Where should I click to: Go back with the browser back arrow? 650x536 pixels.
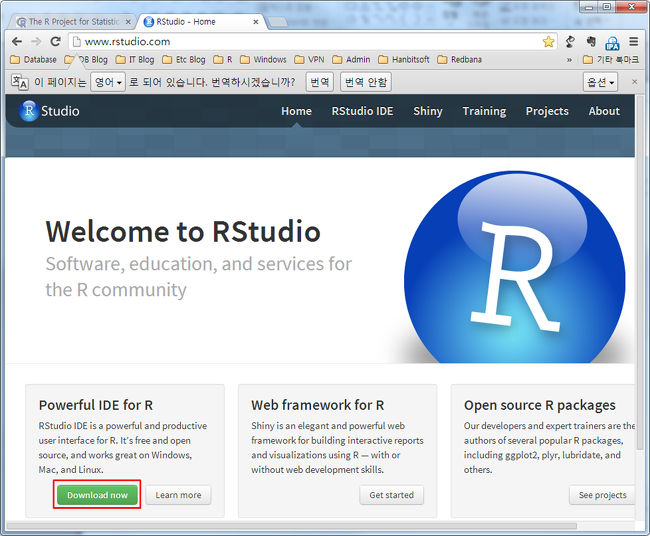tap(17, 41)
